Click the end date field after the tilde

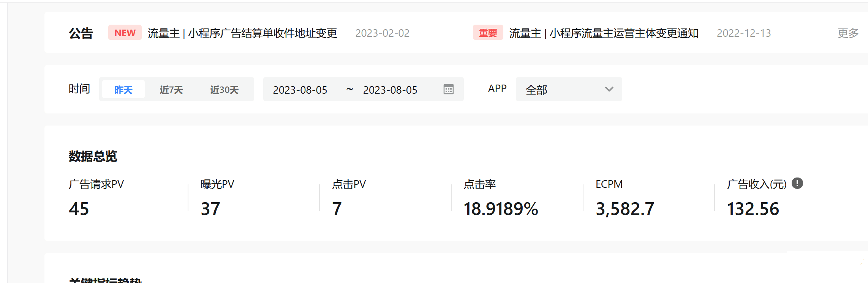pos(390,90)
